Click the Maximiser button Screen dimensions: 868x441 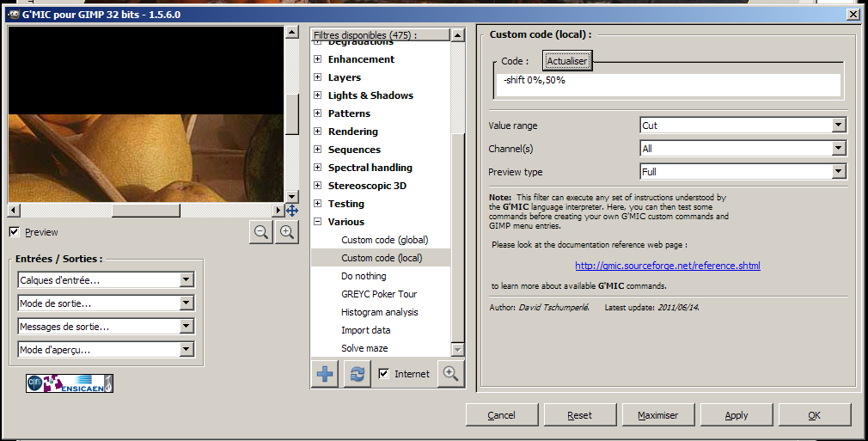tap(657, 415)
